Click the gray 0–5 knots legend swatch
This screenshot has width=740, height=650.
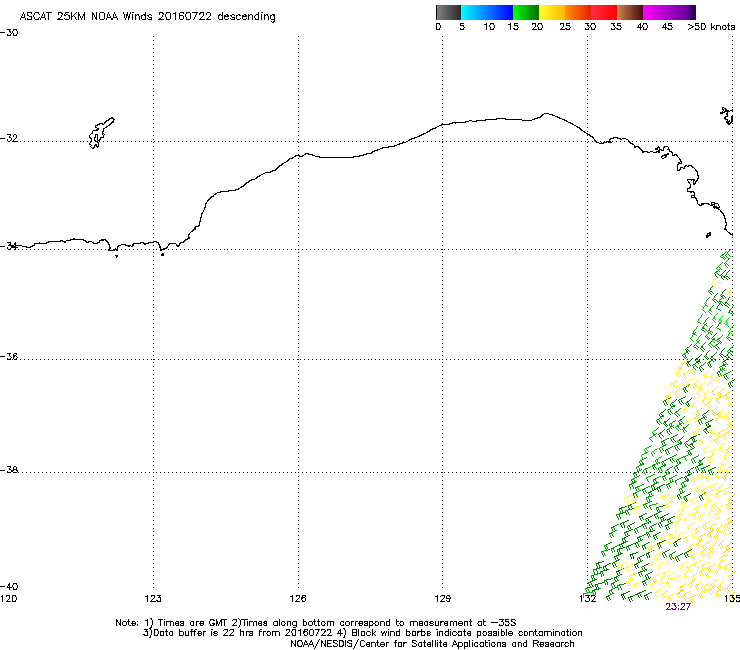click(448, 12)
